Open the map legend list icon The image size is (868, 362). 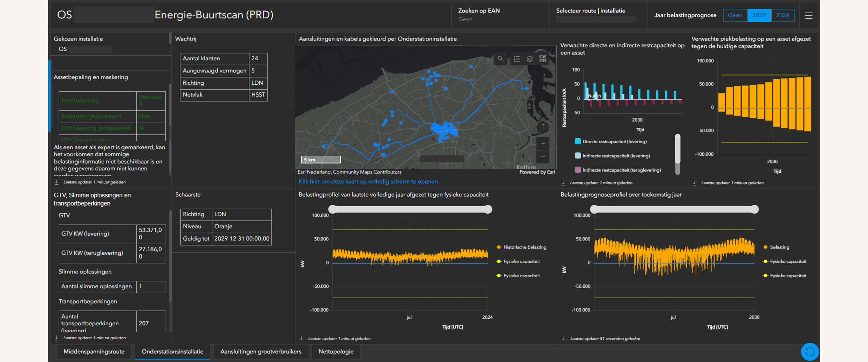pos(517,59)
